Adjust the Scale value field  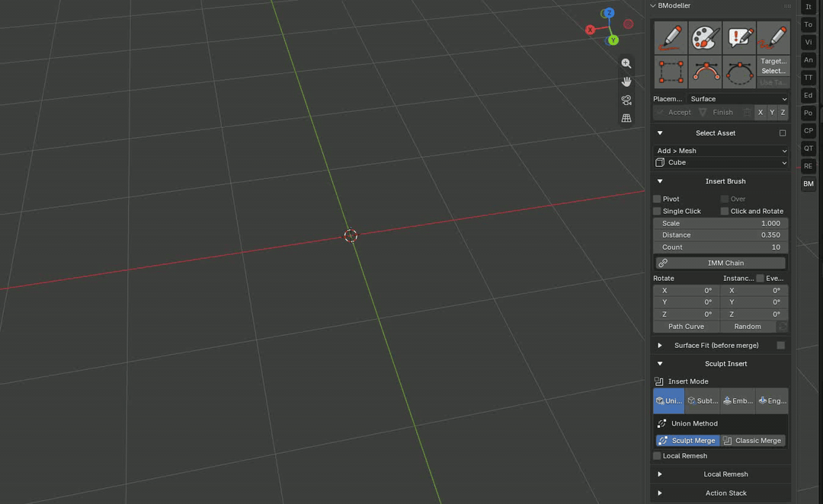click(721, 223)
